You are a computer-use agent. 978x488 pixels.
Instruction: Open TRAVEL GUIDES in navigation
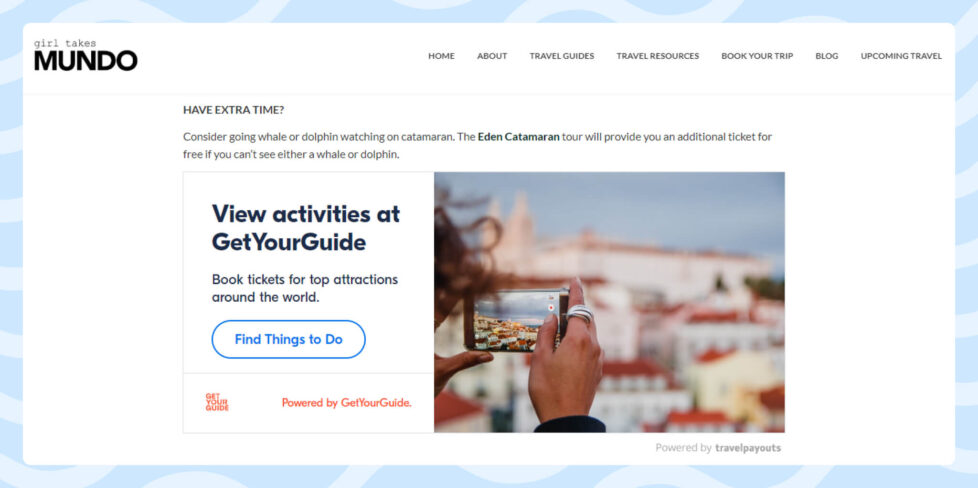click(x=562, y=56)
